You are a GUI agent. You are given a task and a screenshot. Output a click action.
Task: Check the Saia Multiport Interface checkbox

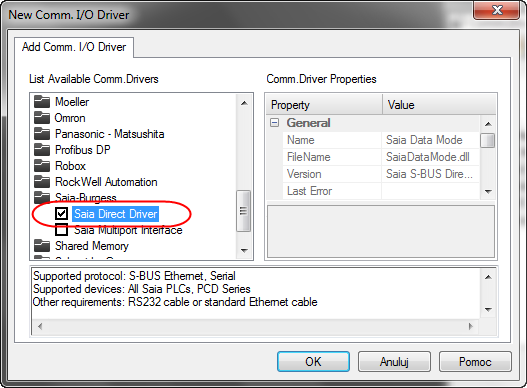point(62,230)
